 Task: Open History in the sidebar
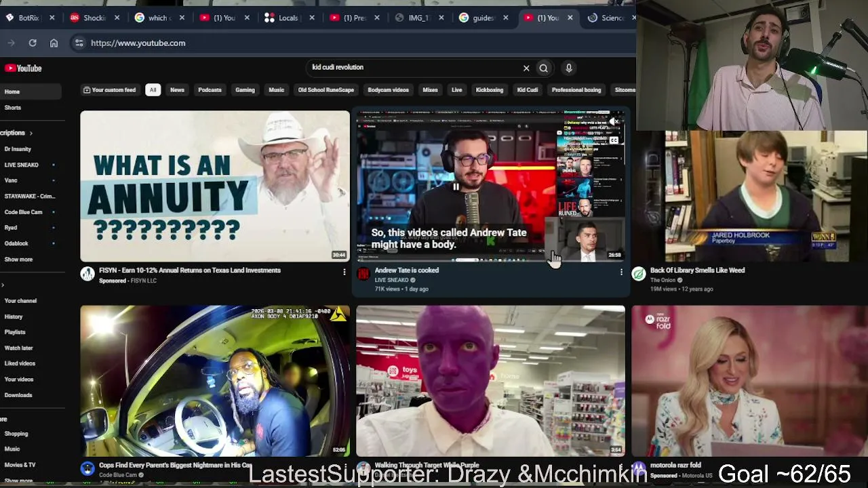[14, 317]
